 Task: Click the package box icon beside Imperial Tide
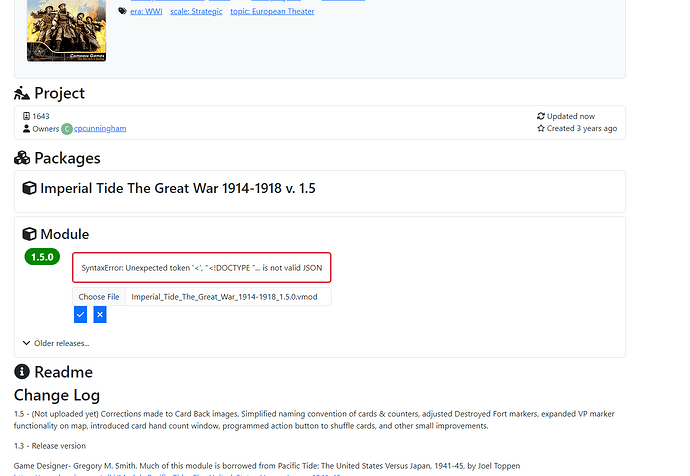pos(29,188)
